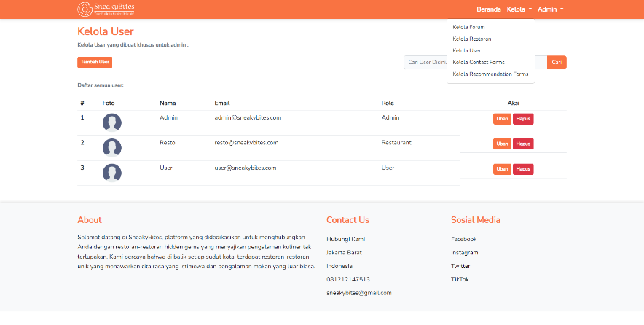Image resolution: width=644 pixels, height=325 pixels.
Task: Open Hubungi Kami footer link
Action: point(346,239)
